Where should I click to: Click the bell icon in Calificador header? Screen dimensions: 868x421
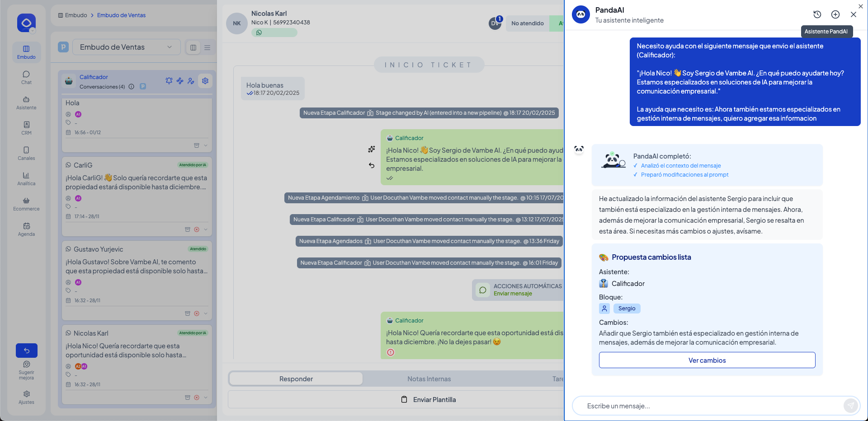169,81
